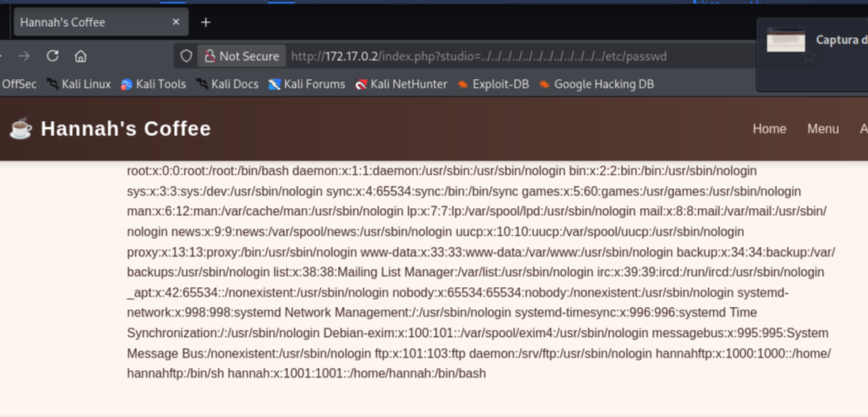The width and height of the screenshot is (868, 417).
Task: Click the hannah:x:1001:1001 passwd entry text
Action: 357,373
